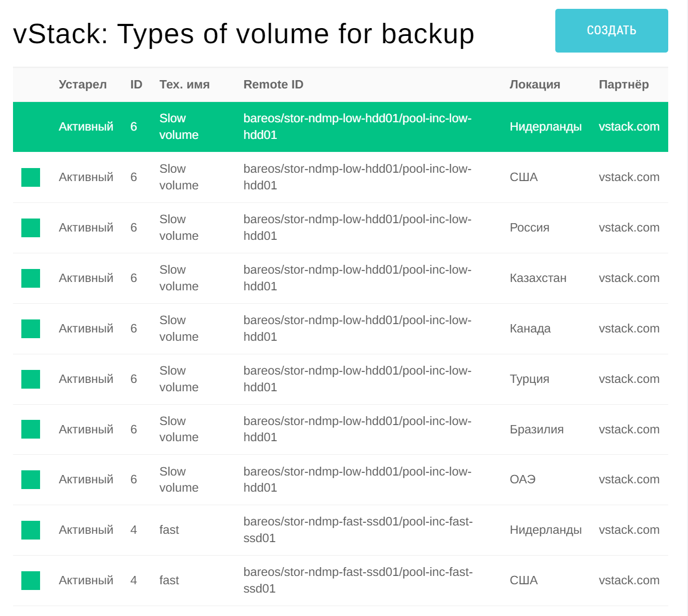688x616 pixels.
Task: Toggle green square in the ОАЭ row
Action: (x=31, y=480)
